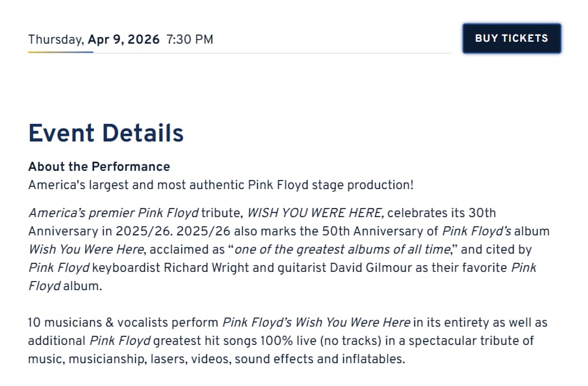Click the About the Performance subheading
This screenshot has height=386, width=588.
(x=99, y=166)
